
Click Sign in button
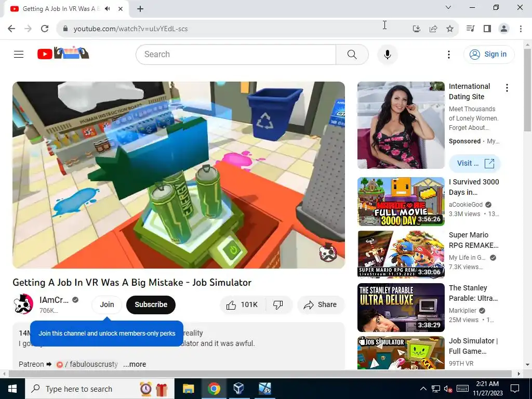489,54
